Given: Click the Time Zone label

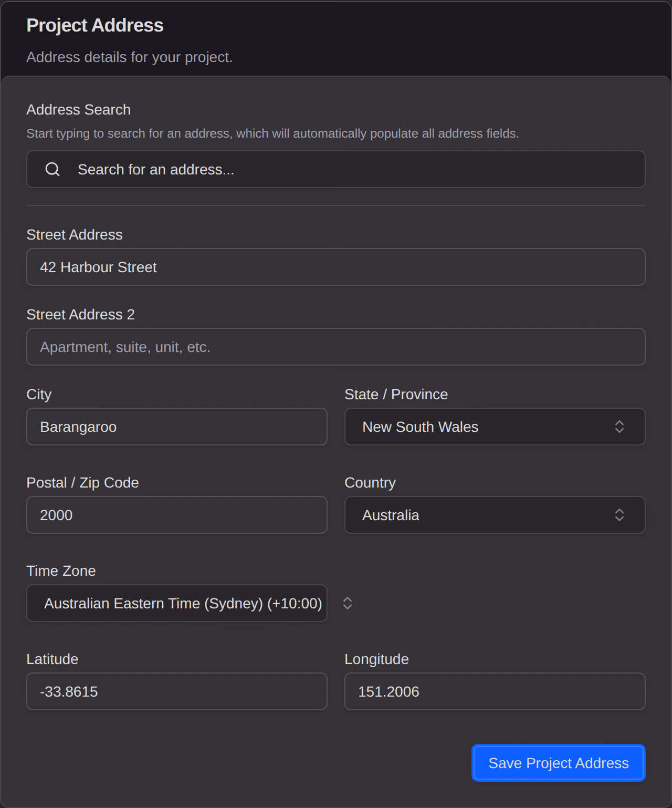Looking at the screenshot, I should point(61,571).
